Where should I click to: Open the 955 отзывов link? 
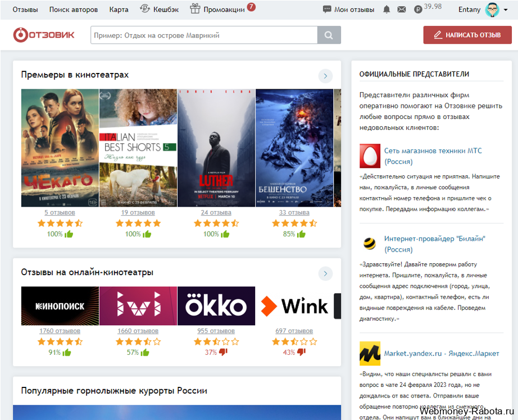click(216, 331)
